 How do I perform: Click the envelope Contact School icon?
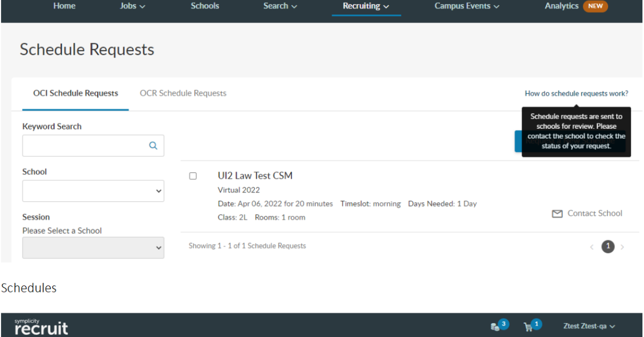pyautogui.click(x=557, y=214)
